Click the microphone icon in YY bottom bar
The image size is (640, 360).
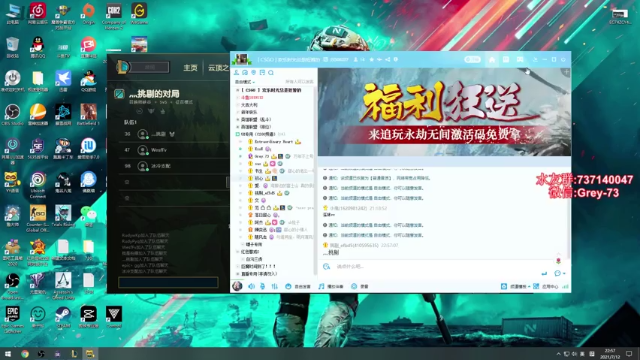tap(262, 286)
